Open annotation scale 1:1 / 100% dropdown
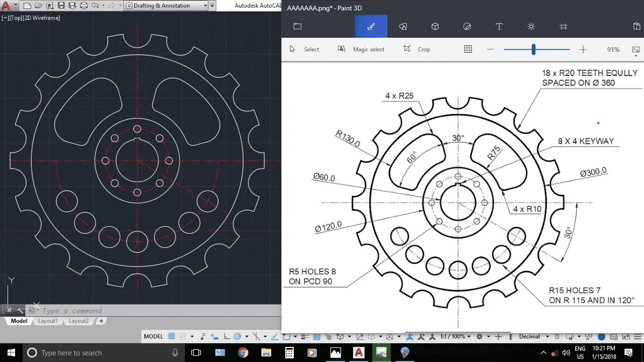The height and width of the screenshot is (362, 644). 455,336
